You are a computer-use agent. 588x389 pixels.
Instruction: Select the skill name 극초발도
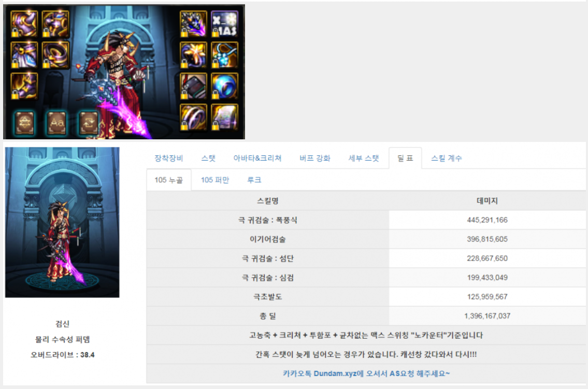(268, 297)
